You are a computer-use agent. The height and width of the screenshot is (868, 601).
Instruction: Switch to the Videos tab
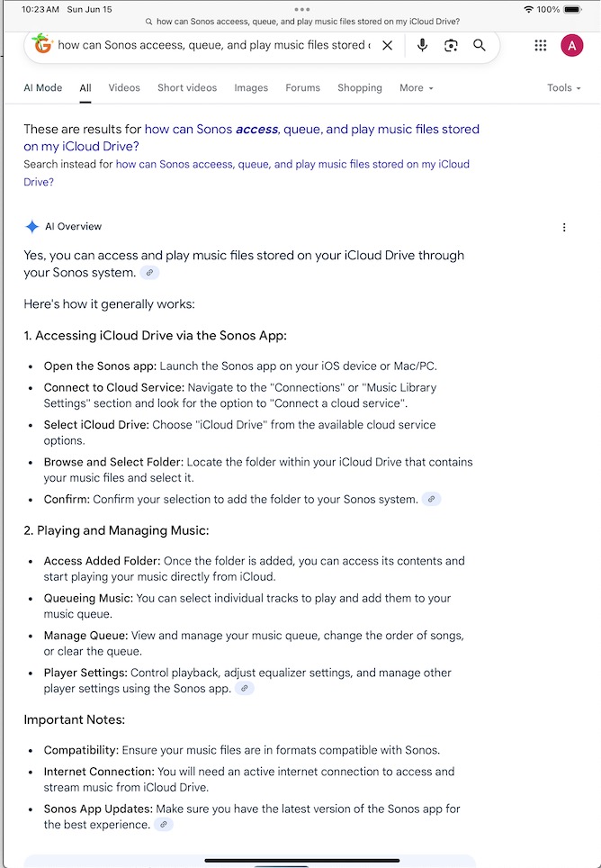tap(124, 88)
